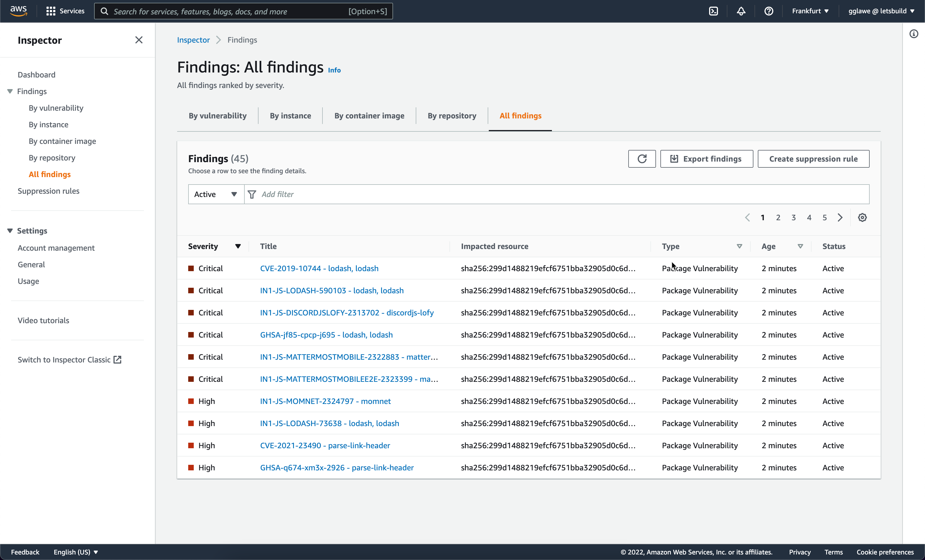Open IN1-JS-LODASH-73638 lodash finding

pyautogui.click(x=329, y=423)
